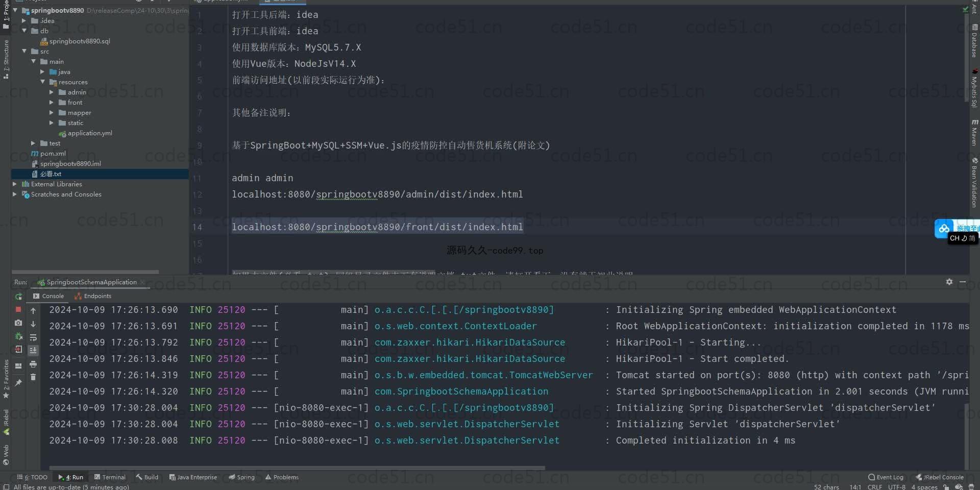The width and height of the screenshot is (980, 490).
Task: Expand the test folder
Action: pos(33,143)
